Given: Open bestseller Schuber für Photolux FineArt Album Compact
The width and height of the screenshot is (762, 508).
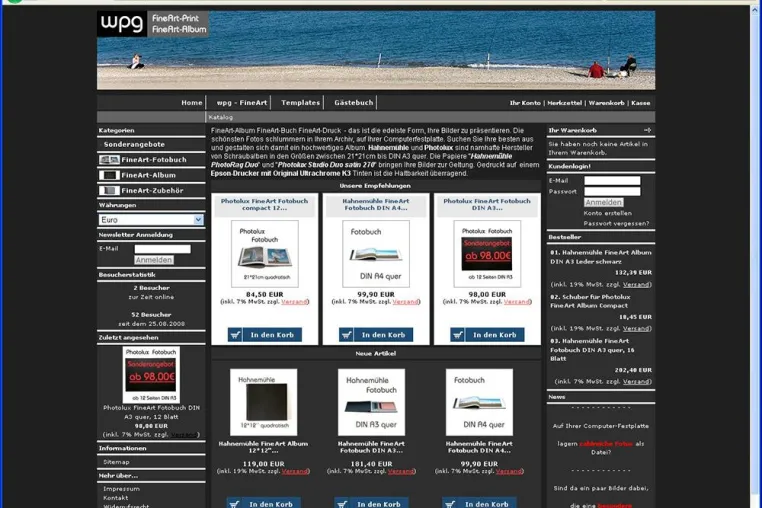Looking at the screenshot, I should 590,301.
